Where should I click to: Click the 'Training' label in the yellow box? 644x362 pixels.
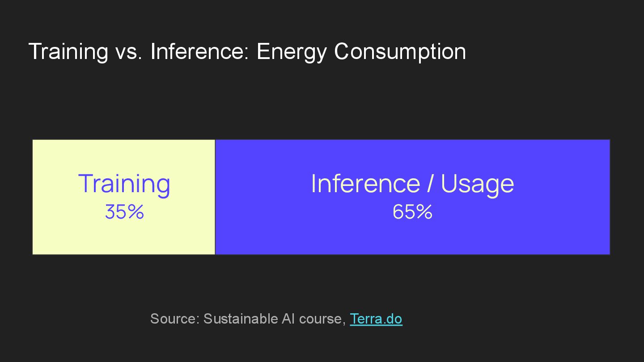pos(124,184)
